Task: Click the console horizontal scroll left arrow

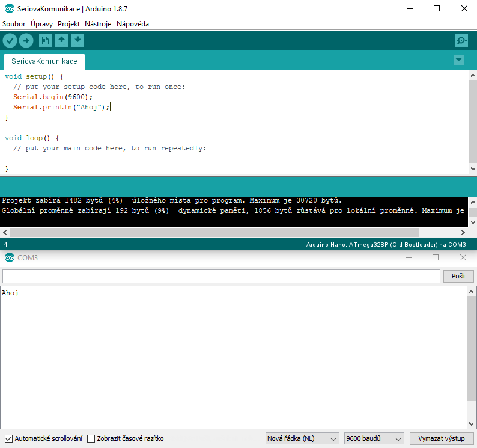Action: tap(5, 232)
